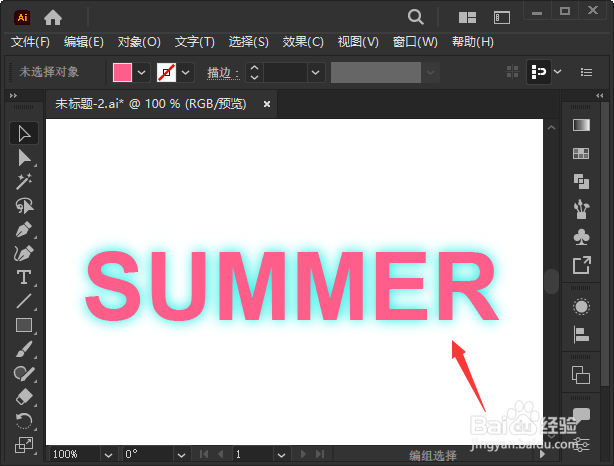Open the artboard number dropdown
Screen dimensions: 614x466
click(281, 455)
